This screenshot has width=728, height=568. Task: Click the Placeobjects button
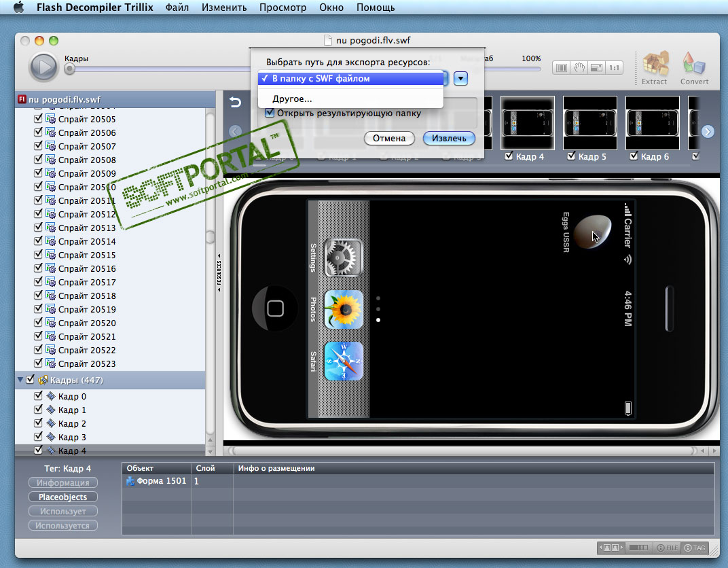coord(62,497)
